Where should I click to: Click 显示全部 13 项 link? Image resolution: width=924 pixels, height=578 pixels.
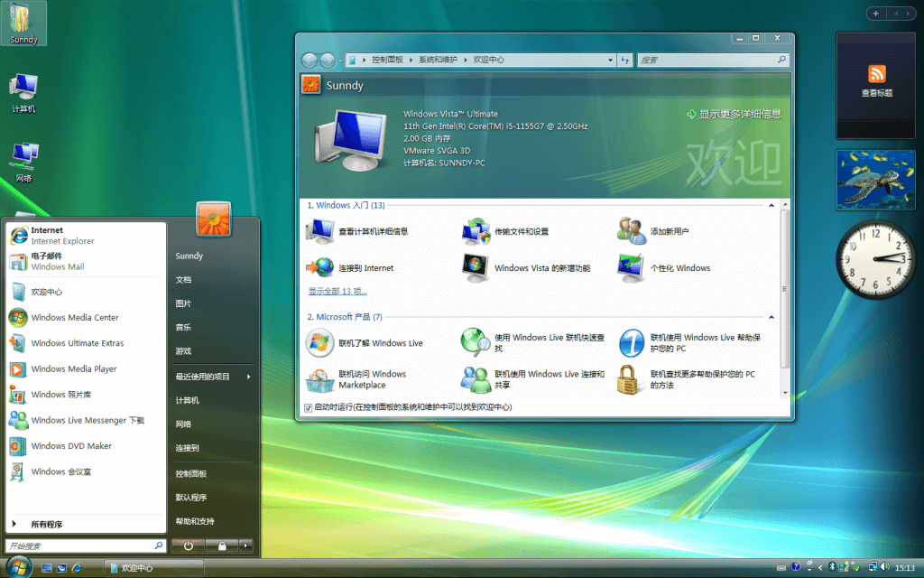(x=337, y=291)
